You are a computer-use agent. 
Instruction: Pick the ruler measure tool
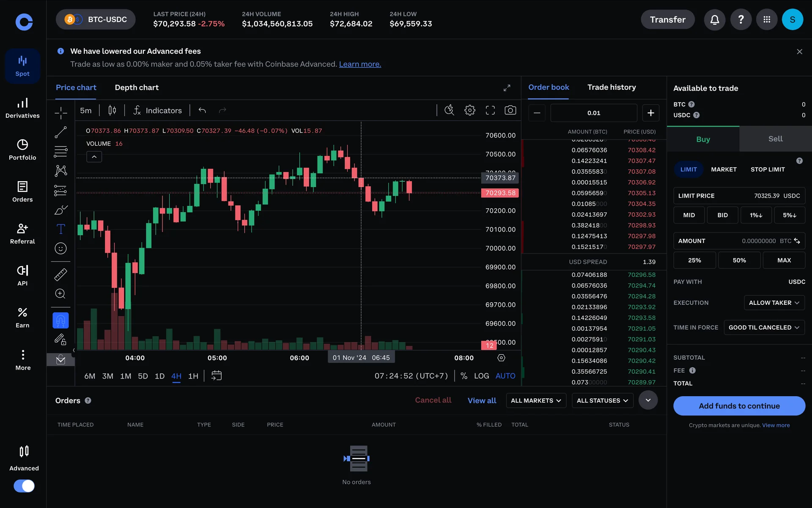click(60, 275)
